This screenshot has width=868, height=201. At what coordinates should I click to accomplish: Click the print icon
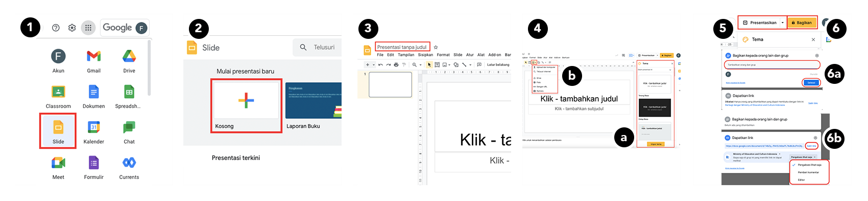[396, 65]
